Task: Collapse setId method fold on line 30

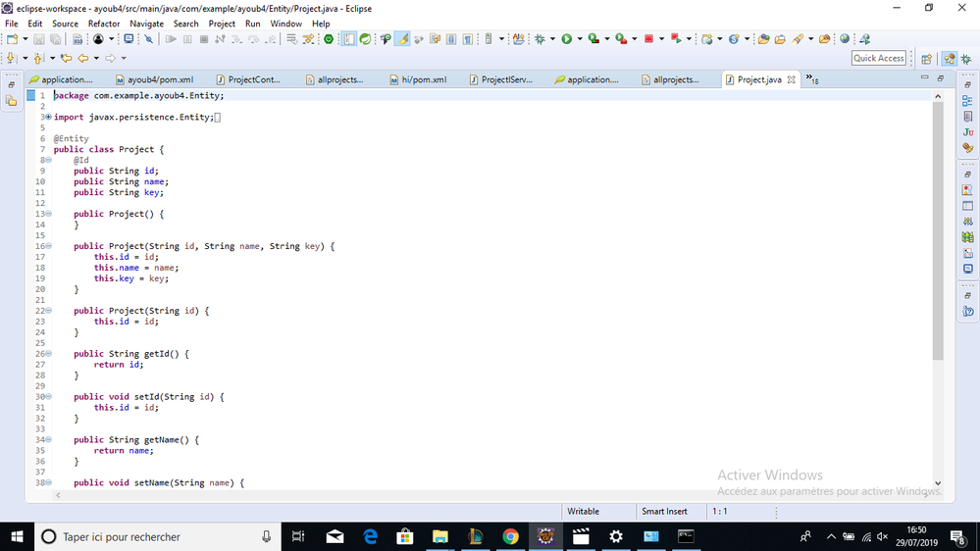Action: [49, 397]
